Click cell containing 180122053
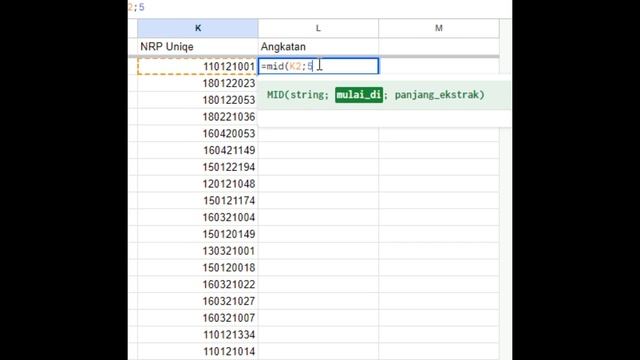The width and height of the screenshot is (640, 360). coord(198,100)
